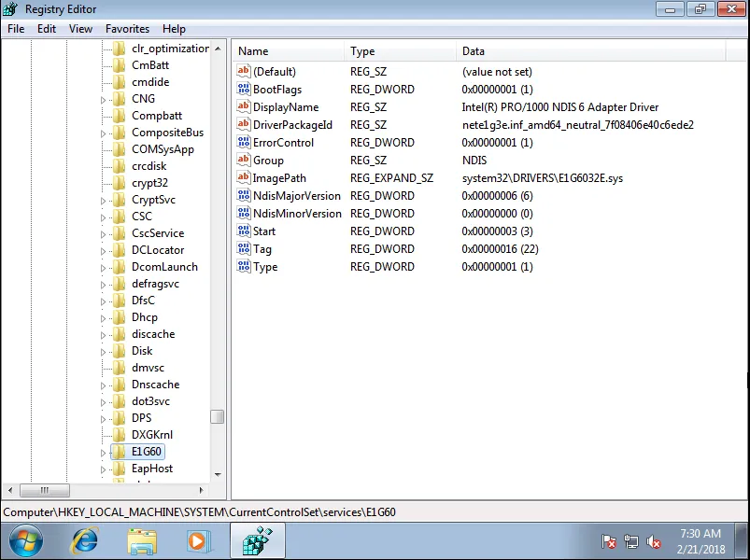Screen dimensions: 750x560
Task: Select the discache key
Action: [153, 334]
